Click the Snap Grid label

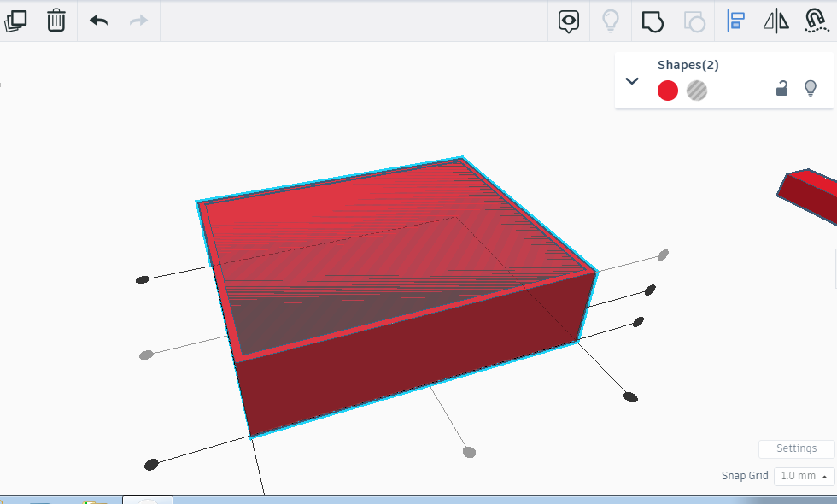tap(745, 476)
